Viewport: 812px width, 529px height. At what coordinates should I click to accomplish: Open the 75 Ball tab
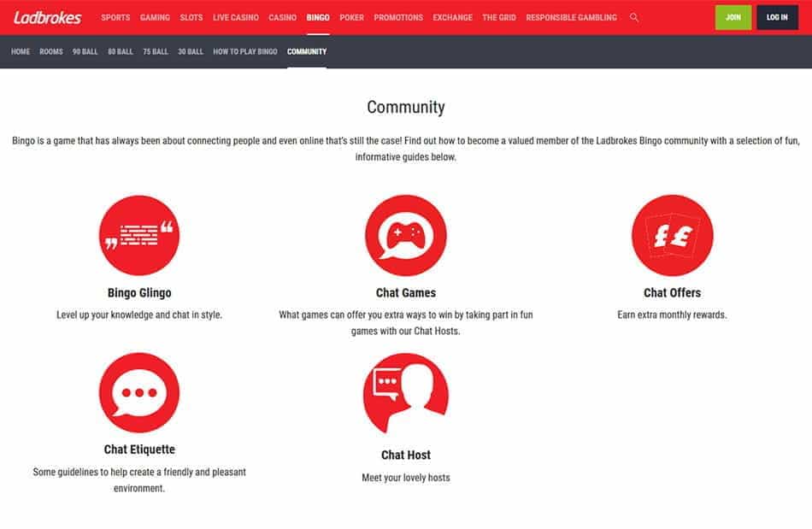pyautogui.click(x=156, y=52)
